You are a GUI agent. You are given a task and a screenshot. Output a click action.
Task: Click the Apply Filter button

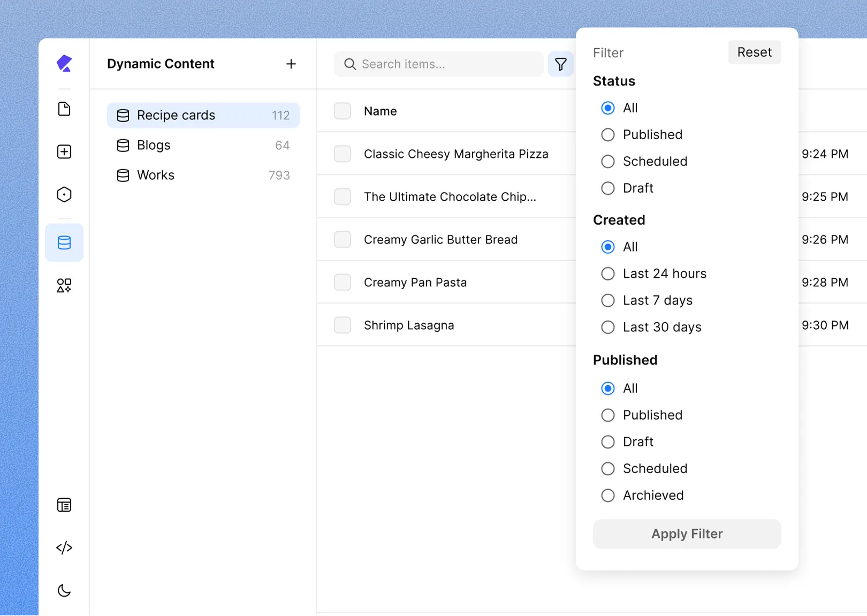pyautogui.click(x=687, y=534)
